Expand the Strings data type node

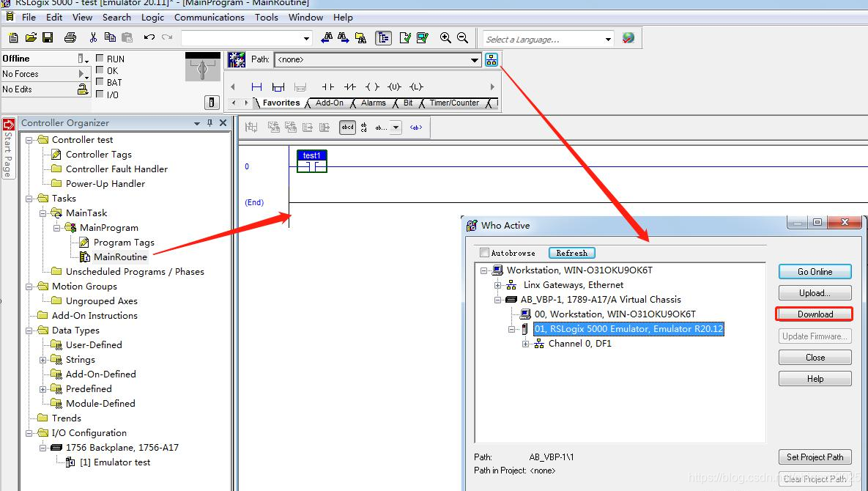click(x=42, y=360)
